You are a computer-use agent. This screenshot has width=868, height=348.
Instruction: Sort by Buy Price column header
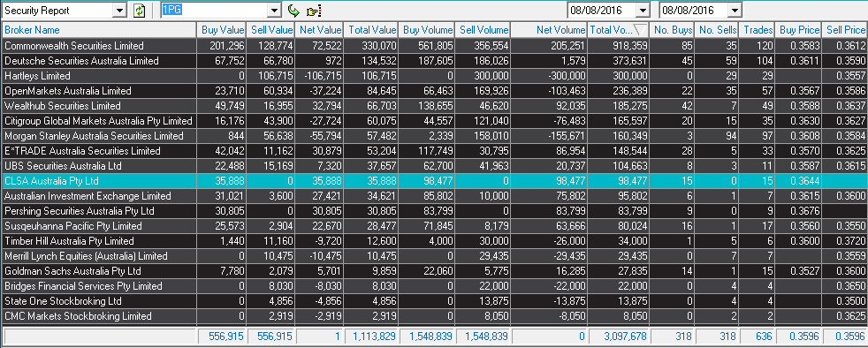[x=799, y=30]
